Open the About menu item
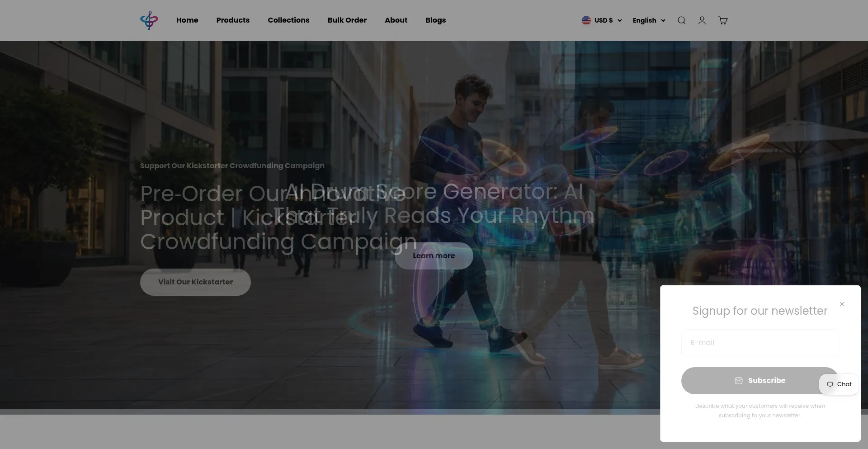868x449 pixels. pyautogui.click(x=396, y=20)
